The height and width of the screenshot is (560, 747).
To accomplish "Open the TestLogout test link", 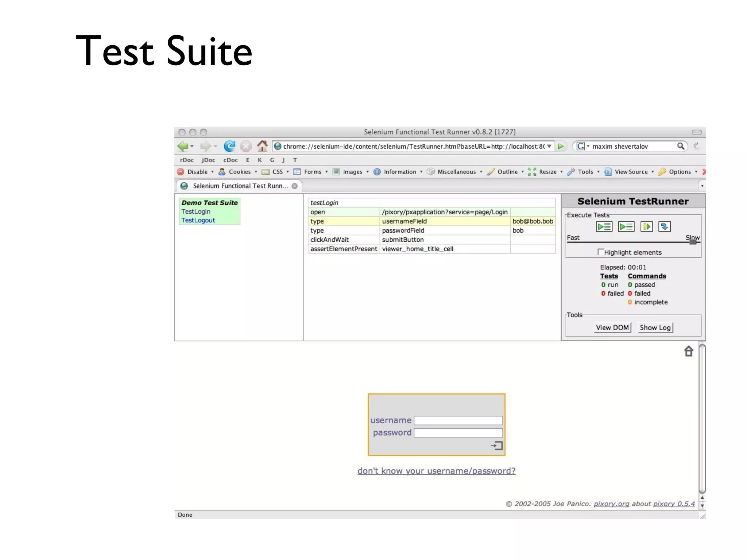I will coord(198,220).
